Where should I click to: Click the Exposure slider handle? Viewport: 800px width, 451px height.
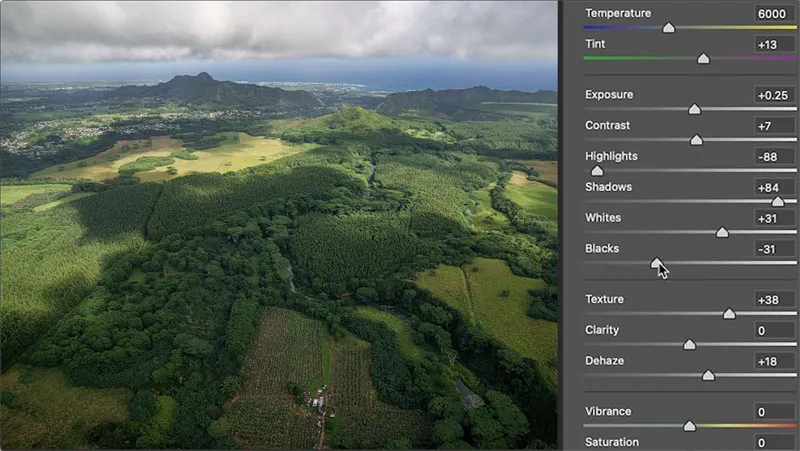[x=695, y=110]
